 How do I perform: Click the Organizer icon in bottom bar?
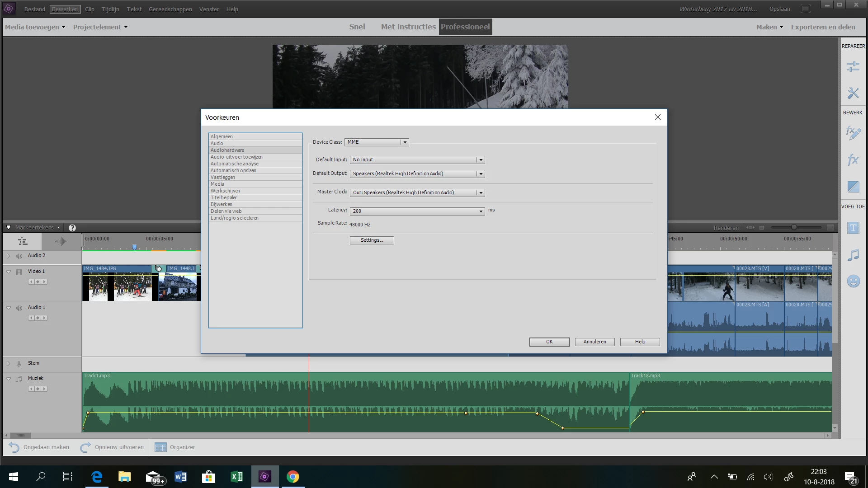tap(160, 447)
